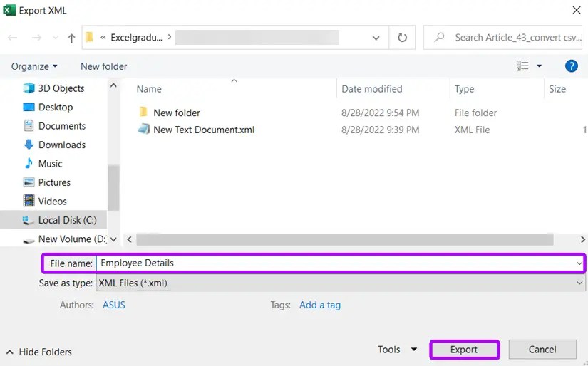The height and width of the screenshot is (366, 588).
Task: Click the Cancel button
Action: (x=542, y=350)
